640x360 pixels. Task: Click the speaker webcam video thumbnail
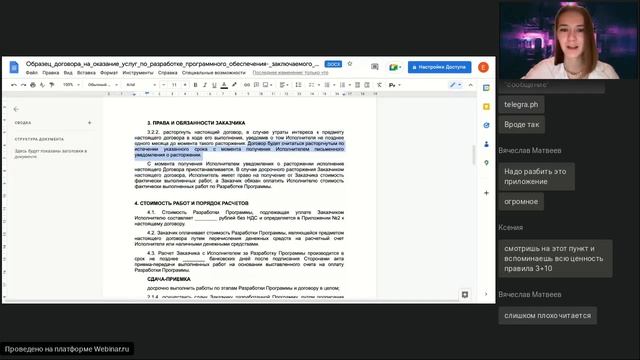click(568, 40)
